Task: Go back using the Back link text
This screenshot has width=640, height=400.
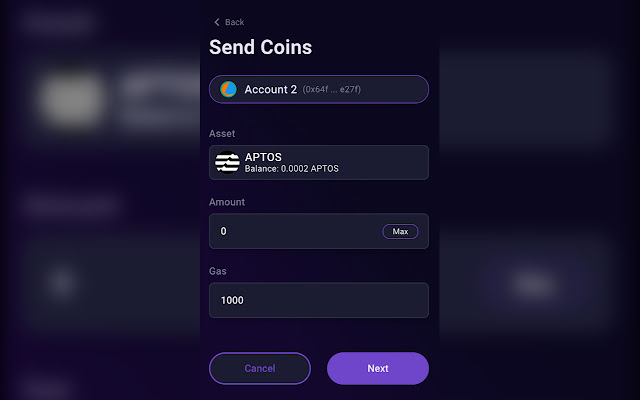Action: pos(234,22)
